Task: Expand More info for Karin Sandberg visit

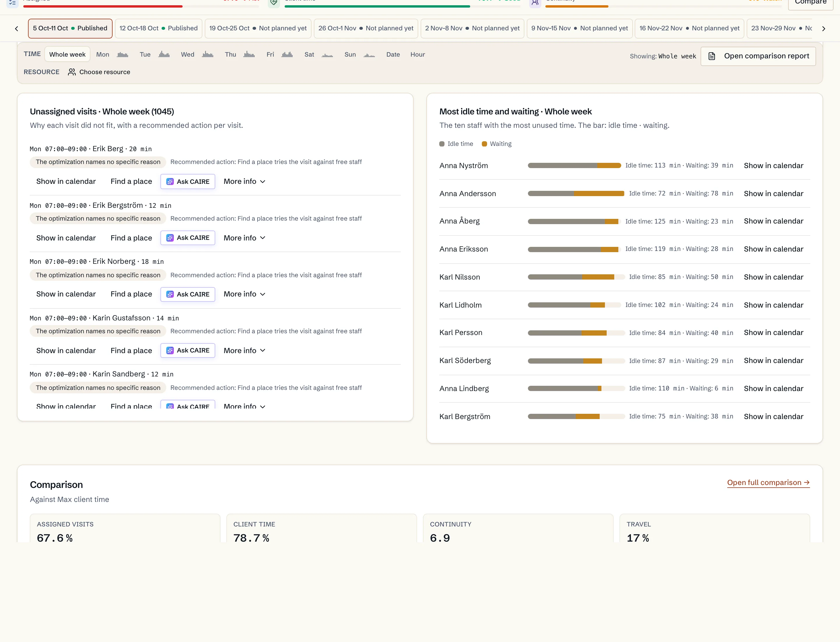Action: pyautogui.click(x=244, y=406)
